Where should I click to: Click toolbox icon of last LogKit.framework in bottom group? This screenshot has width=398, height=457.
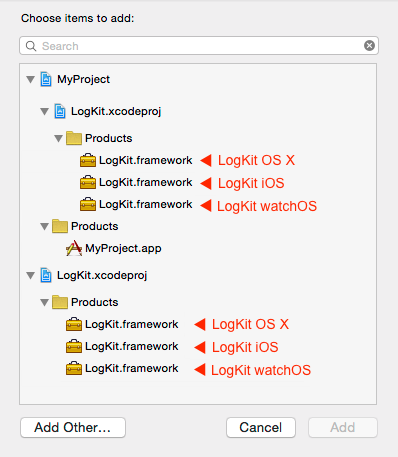tap(74, 368)
